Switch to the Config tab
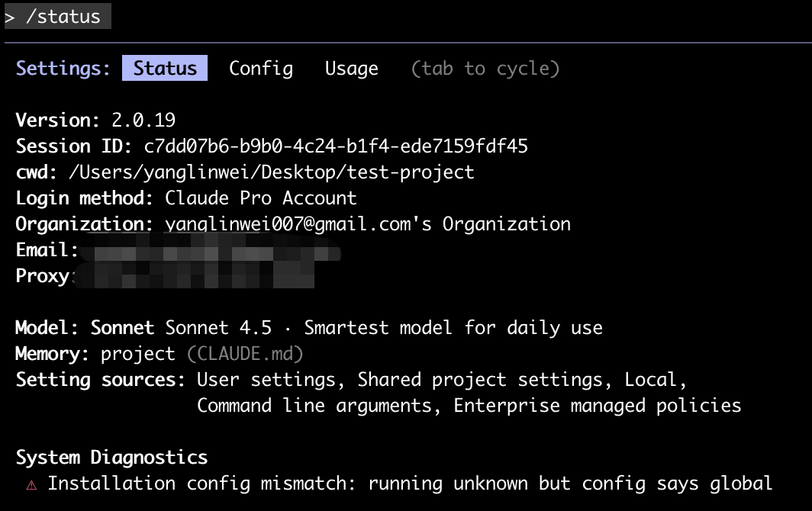This screenshot has width=812, height=511. pyautogui.click(x=261, y=69)
